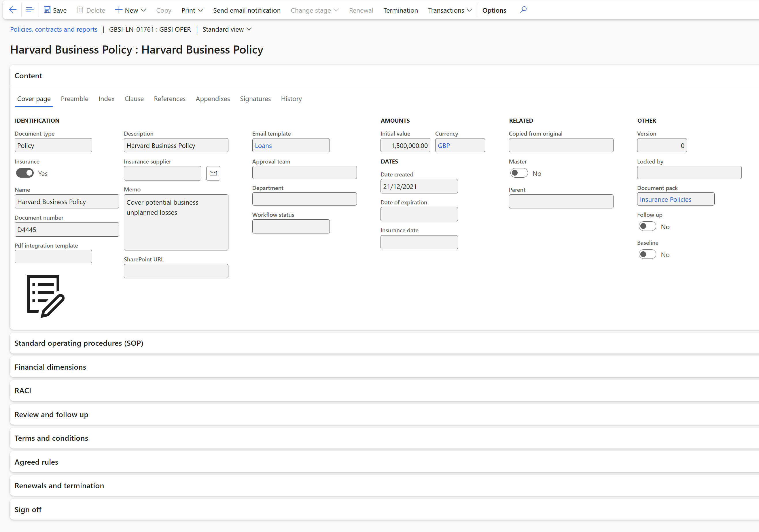Image resolution: width=759 pixels, height=532 pixels.
Task: Open the Options menu
Action: tap(494, 10)
